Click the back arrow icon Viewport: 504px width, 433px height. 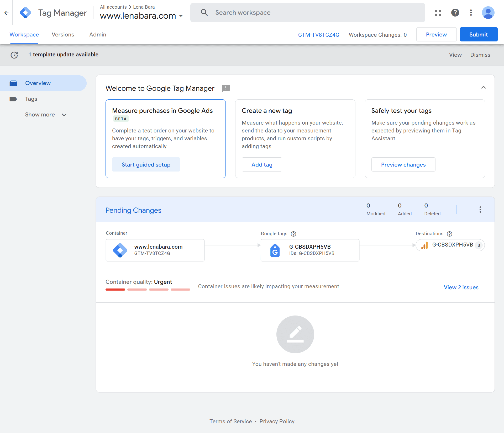(x=7, y=13)
